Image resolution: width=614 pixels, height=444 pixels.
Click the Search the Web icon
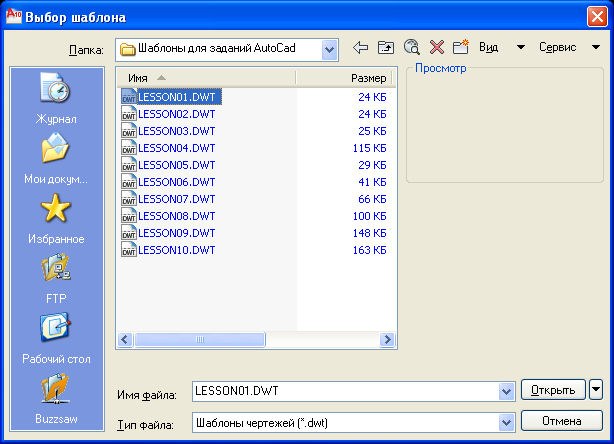pos(412,47)
